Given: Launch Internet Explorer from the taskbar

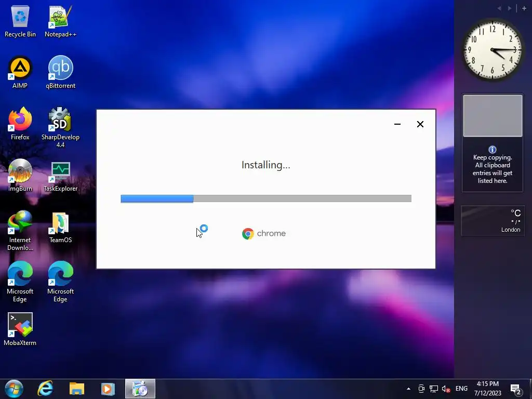Looking at the screenshot, I should click(45, 389).
